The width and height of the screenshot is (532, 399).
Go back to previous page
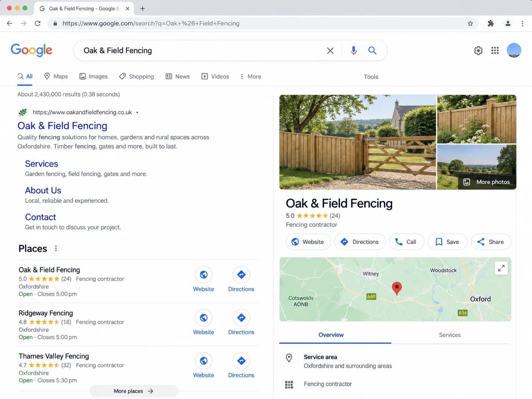click(10, 24)
